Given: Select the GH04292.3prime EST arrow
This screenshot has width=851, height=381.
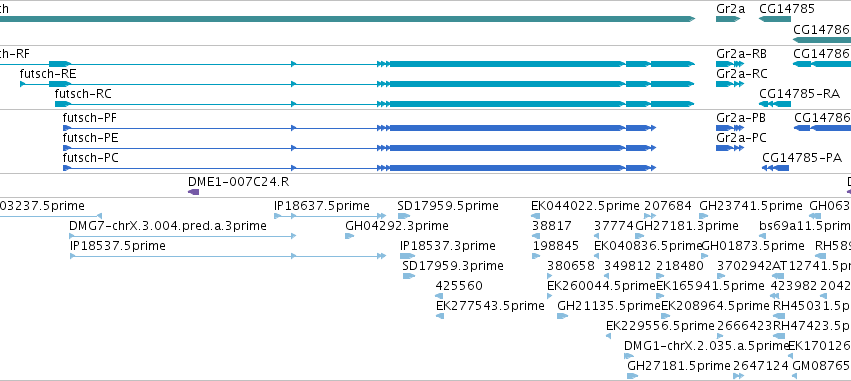Looking at the screenshot, I should [x=350, y=236].
